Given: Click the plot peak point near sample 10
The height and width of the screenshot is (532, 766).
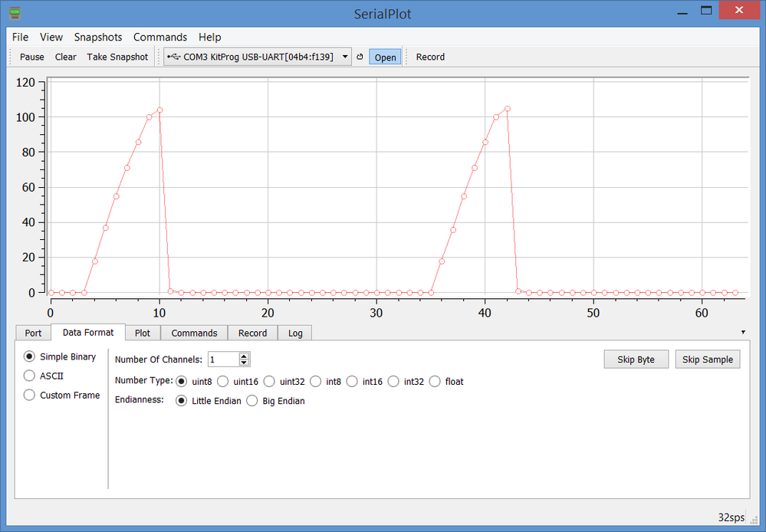Looking at the screenshot, I should click(159, 110).
